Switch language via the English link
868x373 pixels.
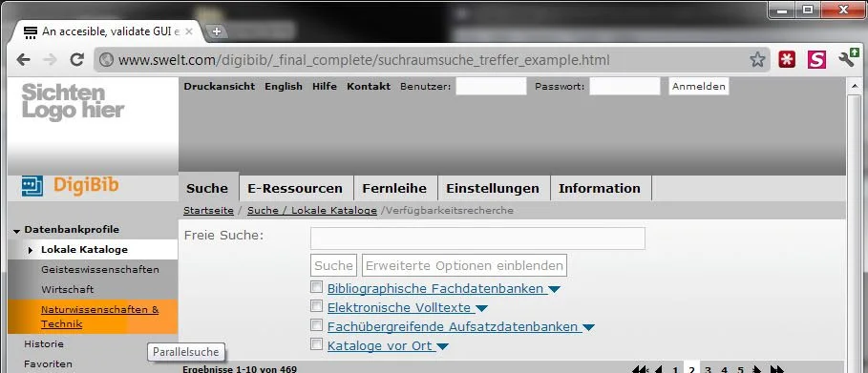(x=284, y=86)
